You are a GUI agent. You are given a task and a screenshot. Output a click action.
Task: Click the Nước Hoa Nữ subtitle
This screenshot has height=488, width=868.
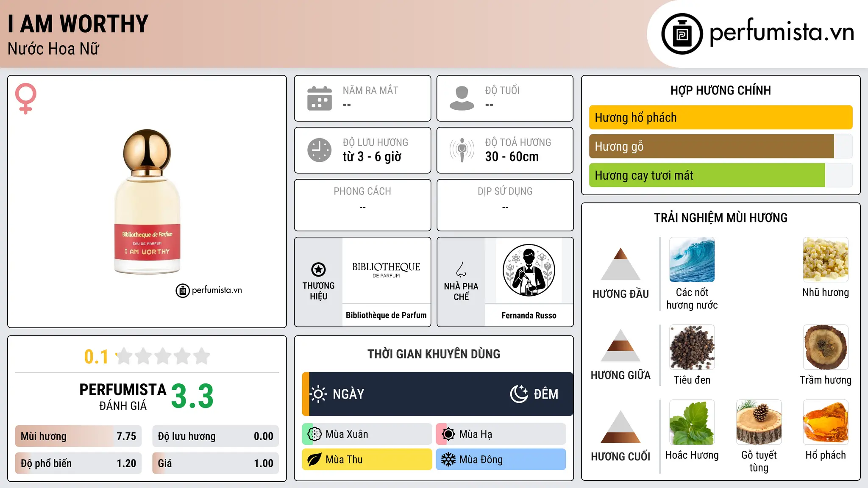coord(53,49)
